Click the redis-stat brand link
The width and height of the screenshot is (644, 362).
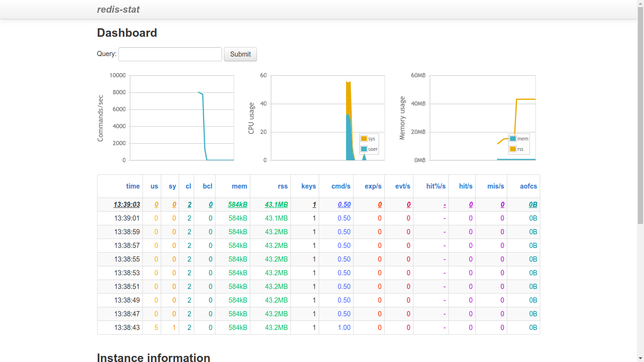pos(118,9)
